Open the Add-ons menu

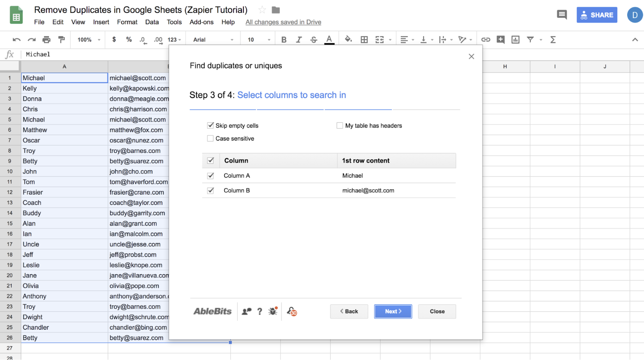coord(201,22)
